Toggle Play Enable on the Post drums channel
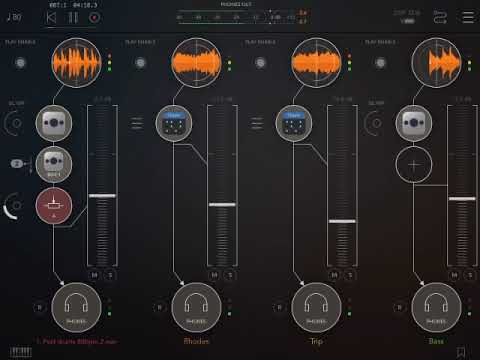This screenshot has width=480, height=360. coord(20,63)
